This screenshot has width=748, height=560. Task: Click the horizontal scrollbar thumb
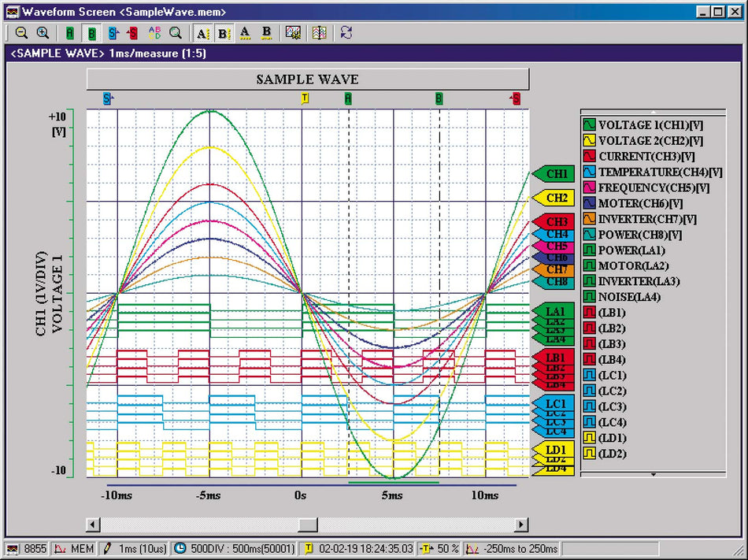(308, 525)
